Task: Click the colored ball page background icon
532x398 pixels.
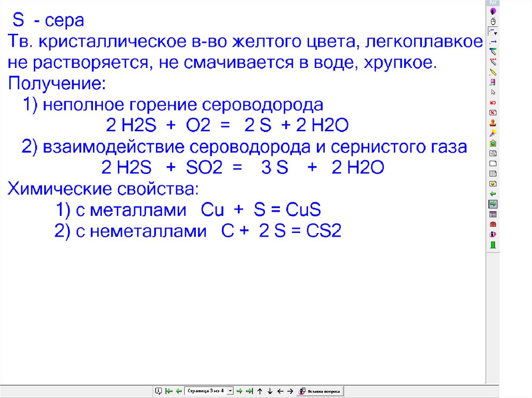Action: (x=493, y=184)
